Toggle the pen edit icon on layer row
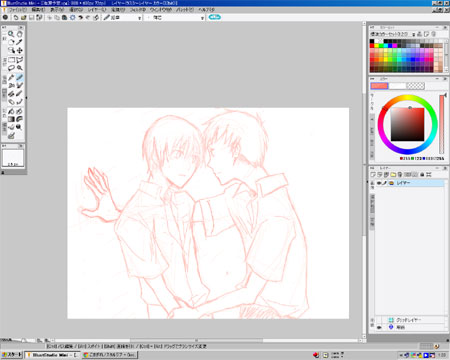This screenshot has width=450, height=360. 385,183
